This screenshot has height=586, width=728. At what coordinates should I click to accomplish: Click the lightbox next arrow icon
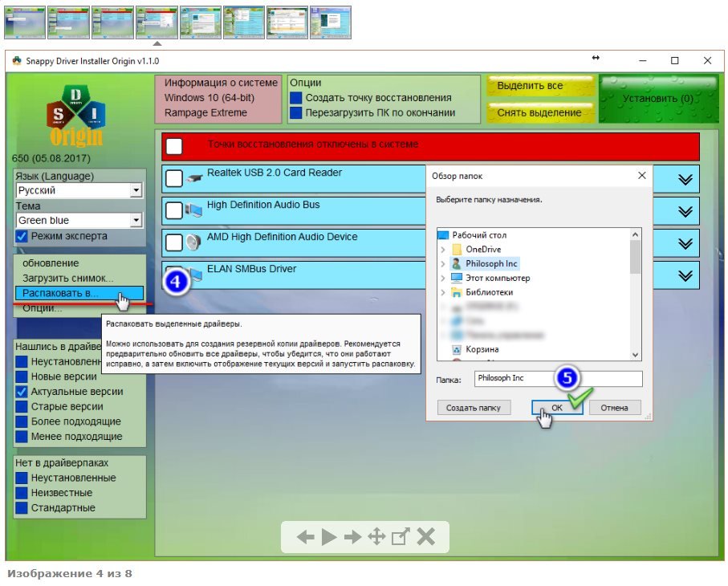(x=353, y=538)
